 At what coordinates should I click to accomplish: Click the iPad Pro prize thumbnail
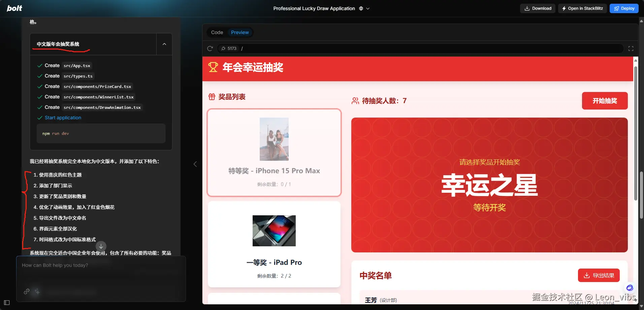pos(274,230)
